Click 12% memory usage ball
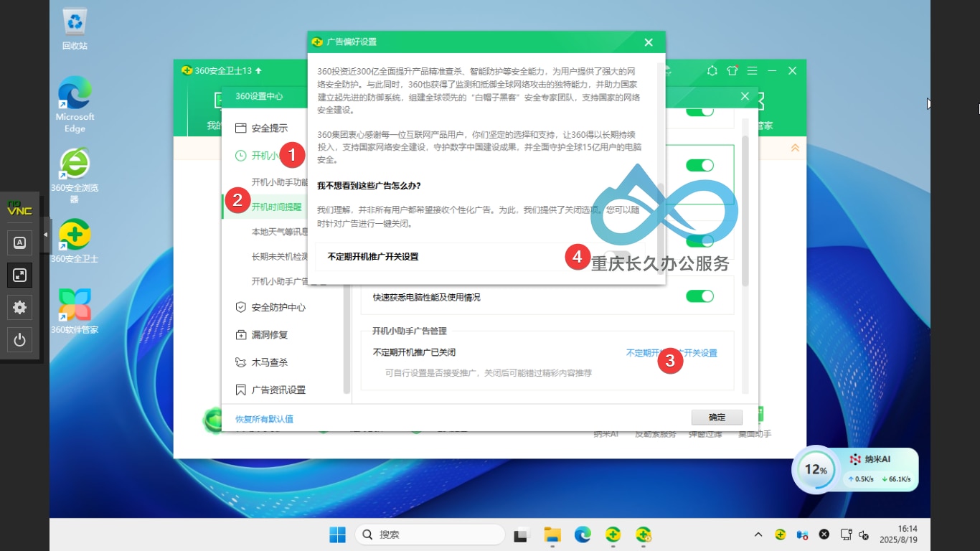 click(815, 470)
